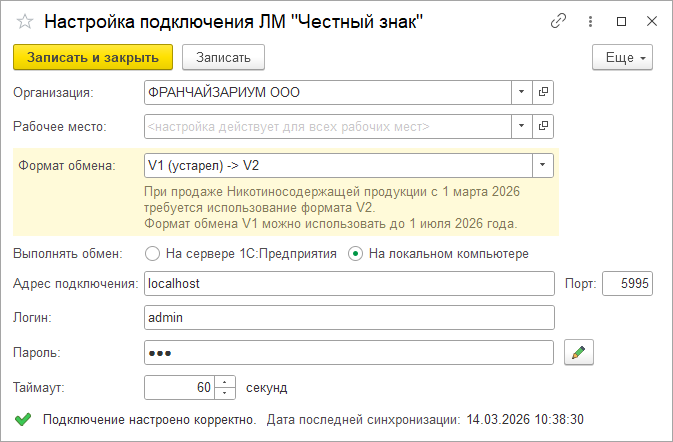Click the Логин field containing admin
673x442 pixels.
tap(349, 317)
